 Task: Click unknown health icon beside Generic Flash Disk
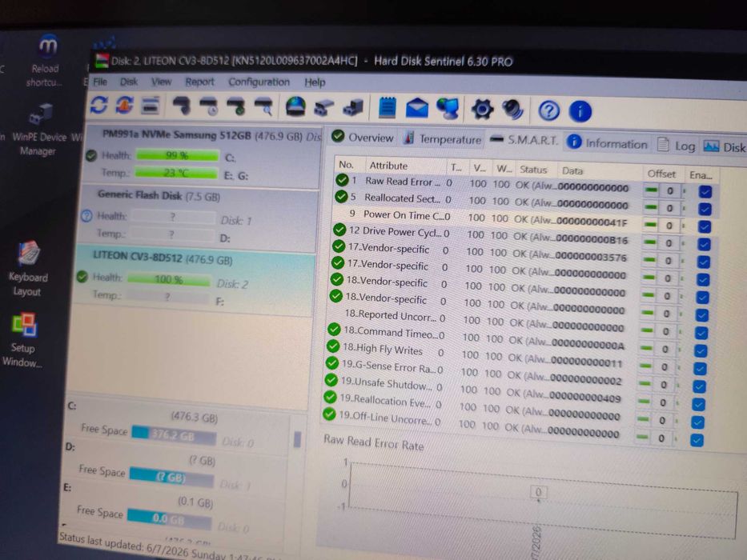pos(86,216)
